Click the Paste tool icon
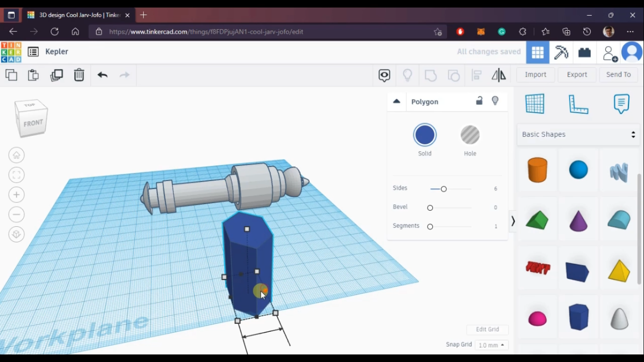 click(33, 75)
